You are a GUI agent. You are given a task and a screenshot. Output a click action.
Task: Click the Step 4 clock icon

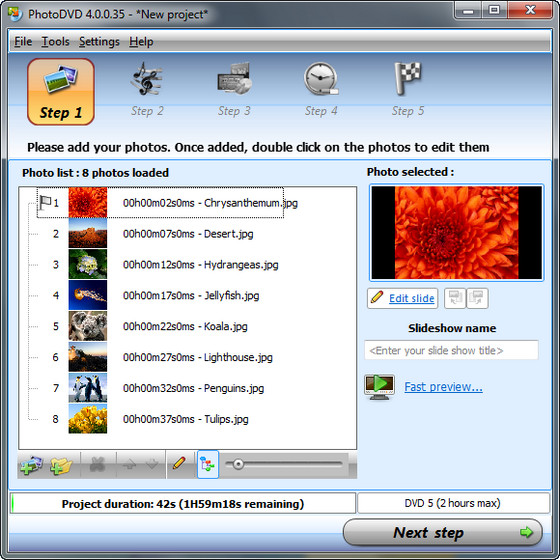click(321, 79)
